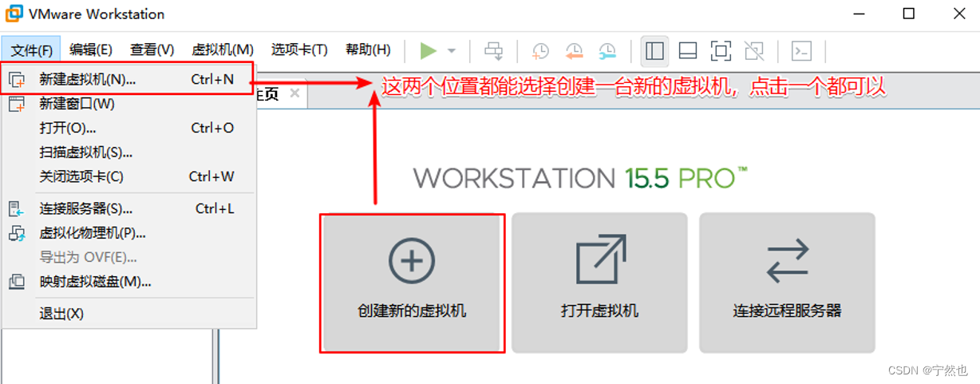Click the new virtual machine menu icon
The image size is (980, 384).
click(16, 79)
